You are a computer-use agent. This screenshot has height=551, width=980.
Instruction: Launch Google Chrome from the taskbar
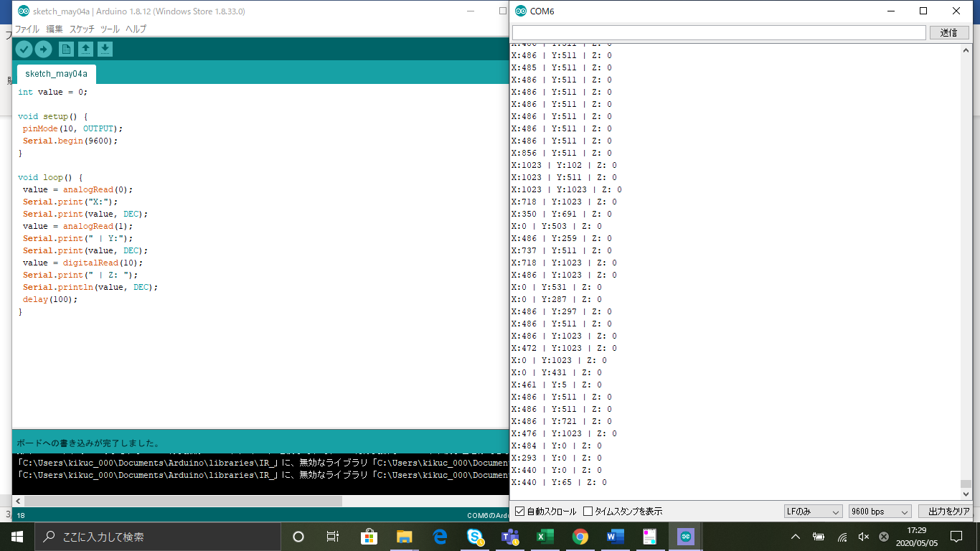coord(580,537)
